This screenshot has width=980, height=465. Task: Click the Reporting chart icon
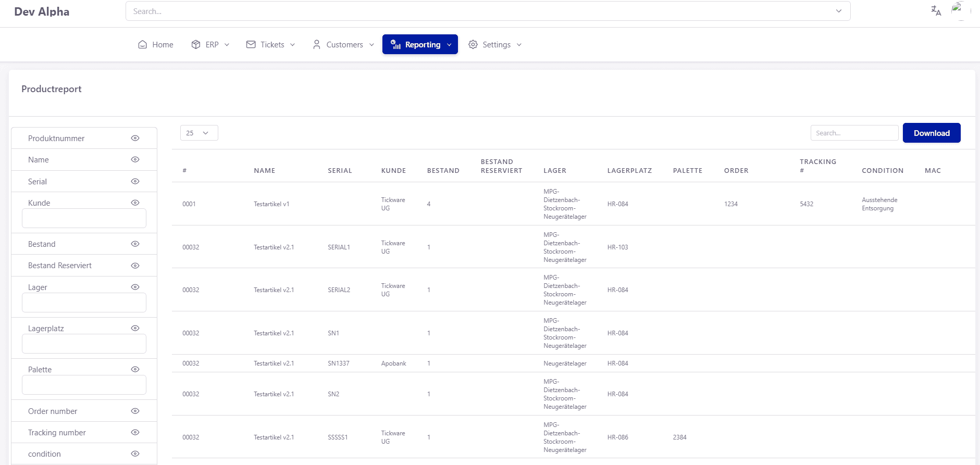pyautogui.click(x=396, y=44)
